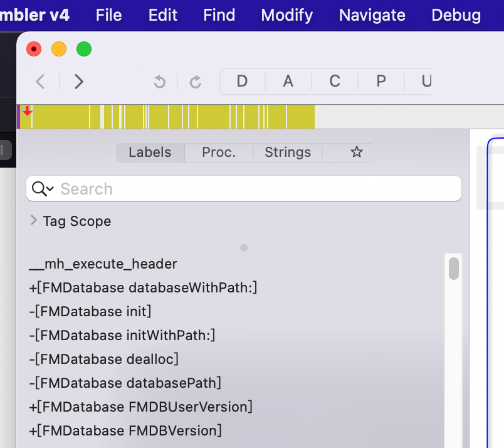Open the Edit menu

[162, 15]
